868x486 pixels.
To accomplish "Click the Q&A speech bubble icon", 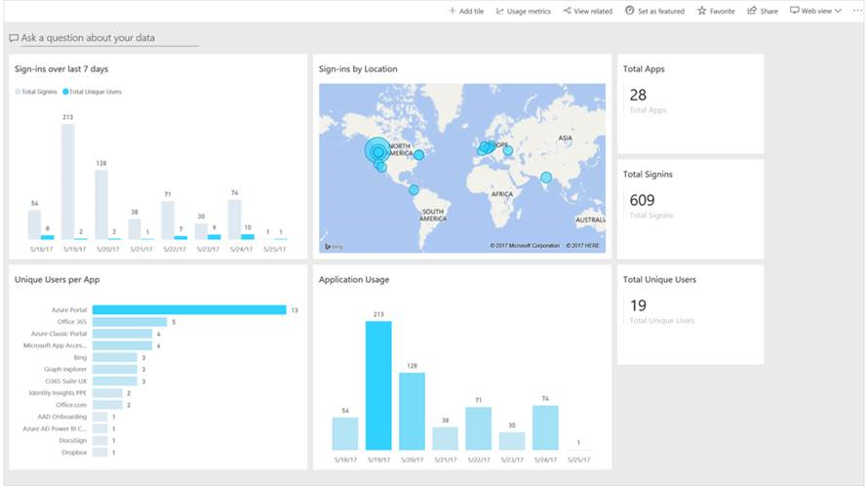I will coord(14,38).
